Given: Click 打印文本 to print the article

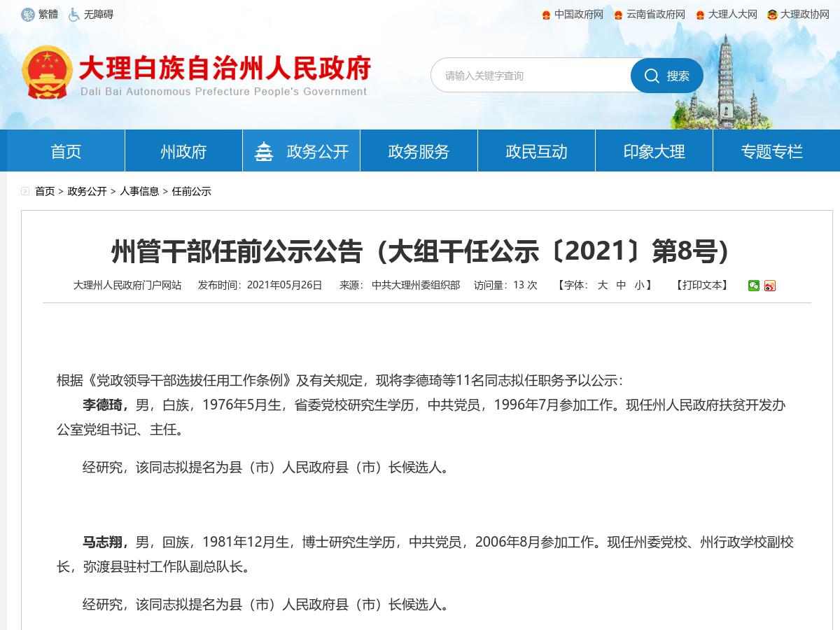Looking at the screenshot, I should click(x=702, y=286).
